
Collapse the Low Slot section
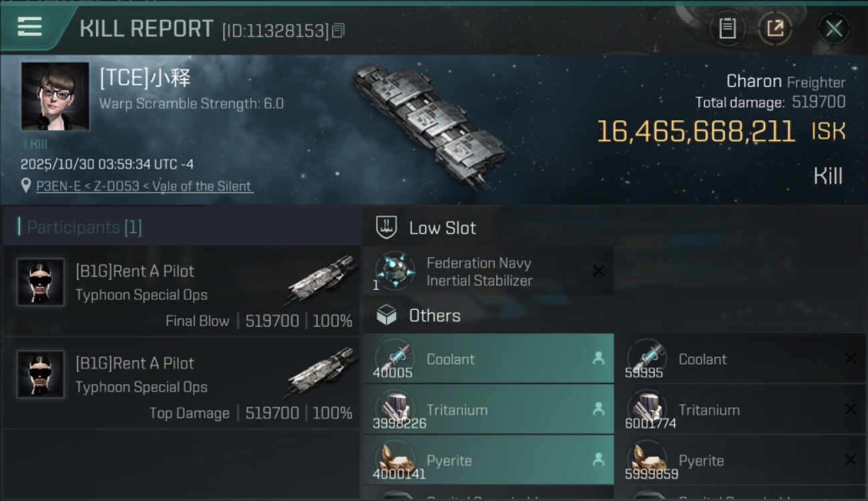coord(442,228)
